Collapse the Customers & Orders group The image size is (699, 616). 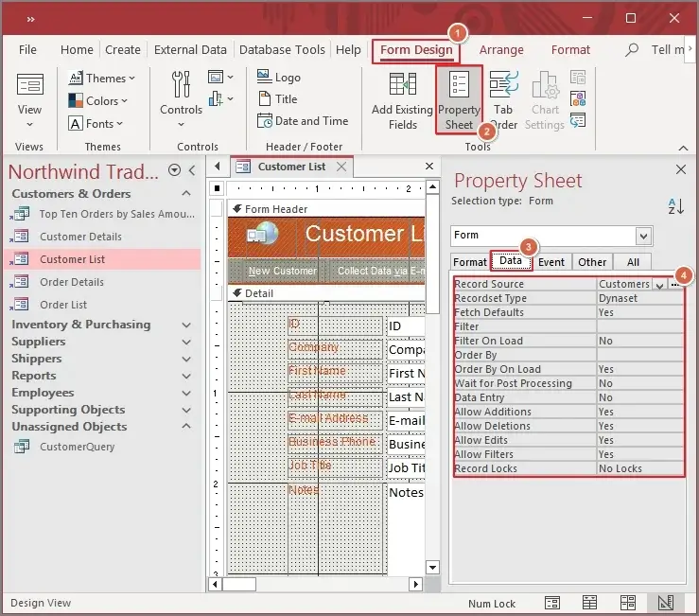pos(186,193)
